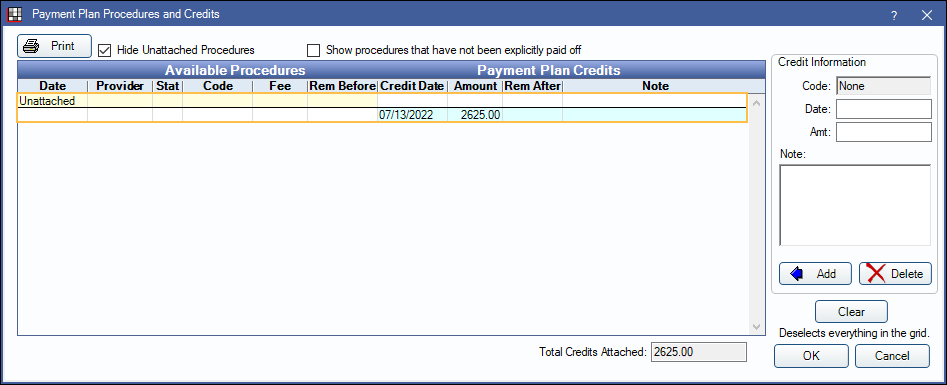Click the Credit Date column header
Image resolution: width=947 pixels, height=385 pixels.
413,86
